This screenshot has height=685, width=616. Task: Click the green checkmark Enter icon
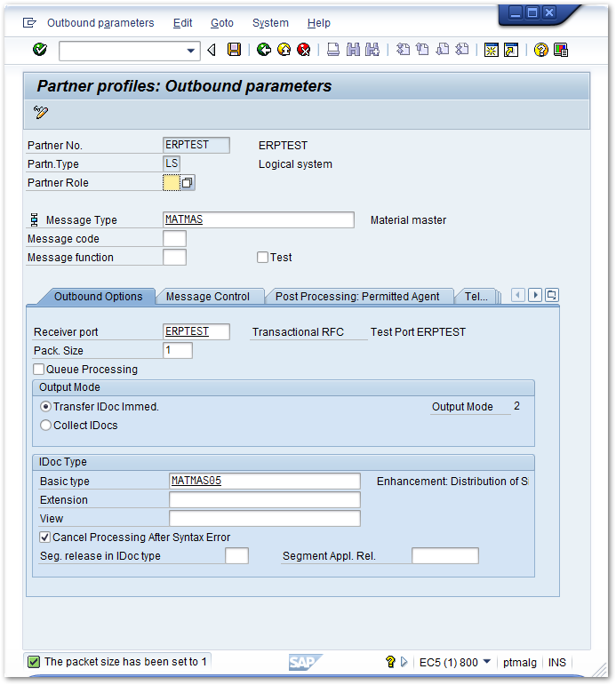(x=40, y=50)
